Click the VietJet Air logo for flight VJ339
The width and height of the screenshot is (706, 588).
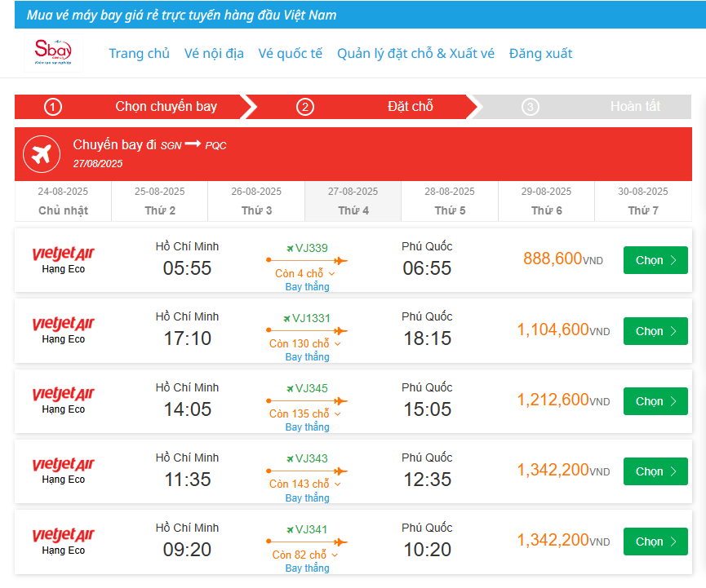click(64, 254)
